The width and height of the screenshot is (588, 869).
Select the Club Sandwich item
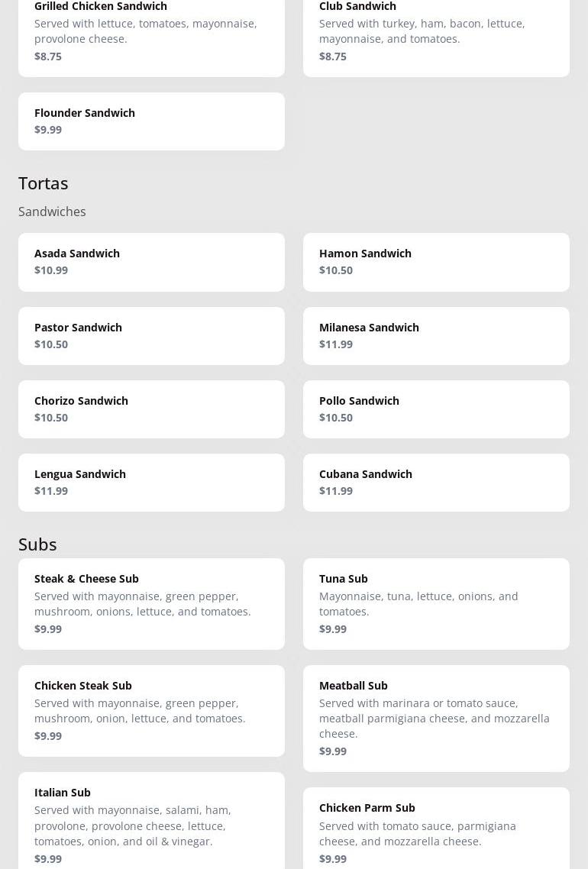click(436, 34)
